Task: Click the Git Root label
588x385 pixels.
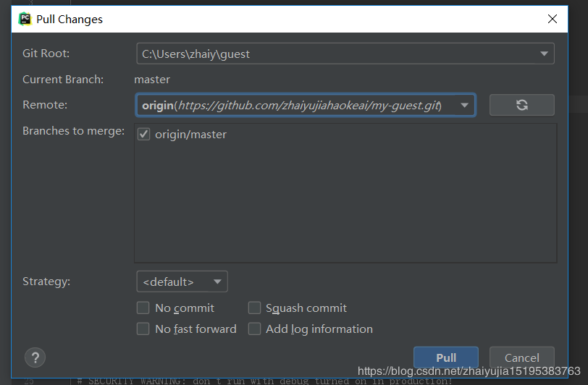Action: [x=46, y=54]
